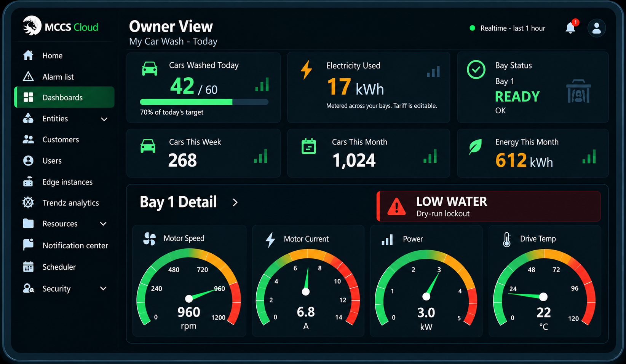This screenshot has width=626, height=364.
Task: Open Bay 1 Detail with the arrow chevron
Action: coord(235,202)
